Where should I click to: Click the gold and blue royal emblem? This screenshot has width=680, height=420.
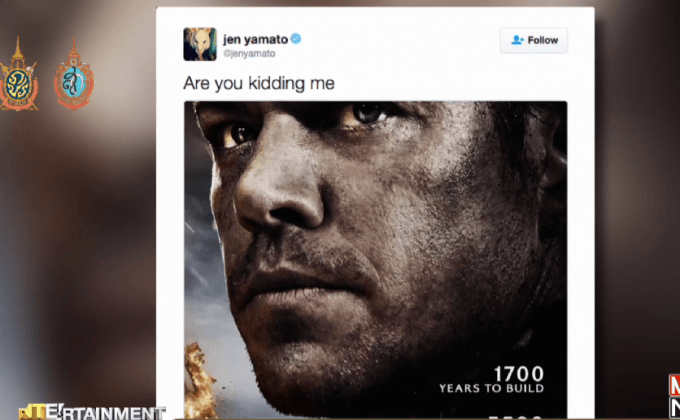coord(18,74)
